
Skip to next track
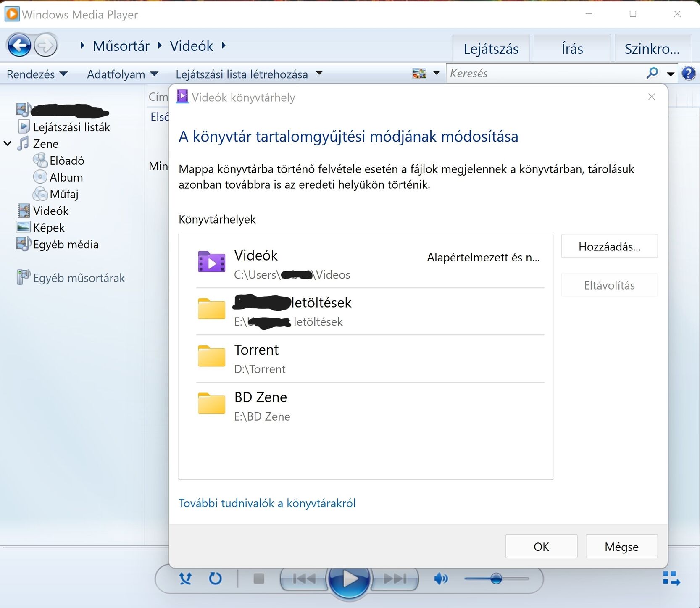(395, 579)
